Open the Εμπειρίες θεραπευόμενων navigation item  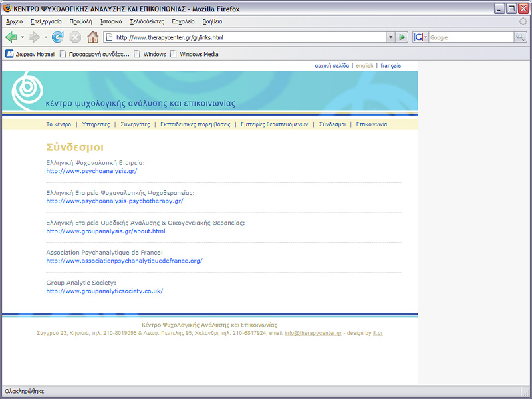click(275, 124)
